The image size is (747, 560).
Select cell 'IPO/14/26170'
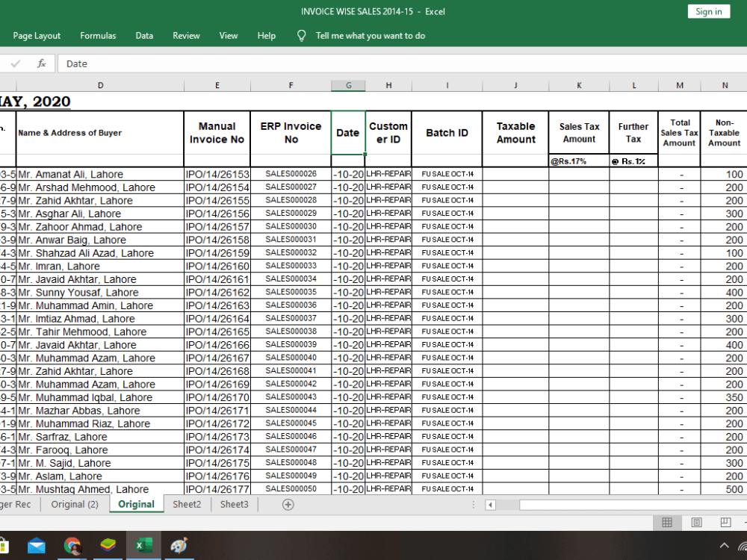pyautogui.click(x=217, y=397)
